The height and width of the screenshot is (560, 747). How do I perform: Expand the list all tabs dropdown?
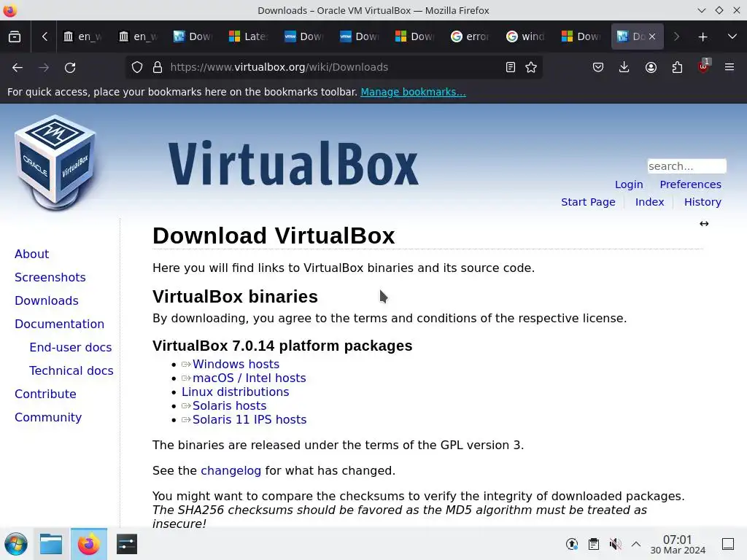pos(732,36)
